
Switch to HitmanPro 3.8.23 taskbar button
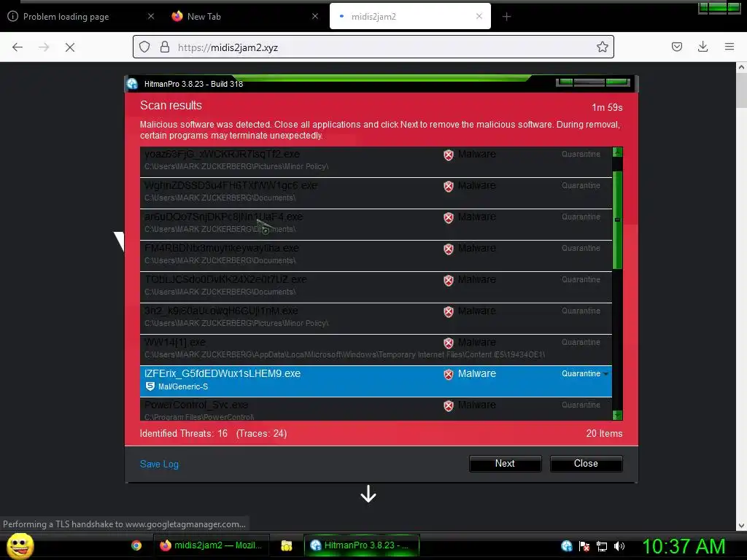362,545
